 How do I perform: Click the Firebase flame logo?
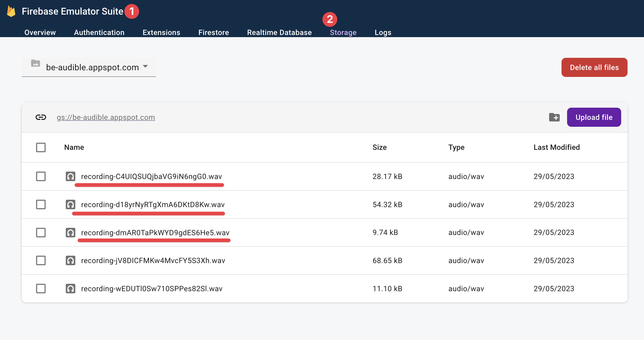click(x=10, y=11)
